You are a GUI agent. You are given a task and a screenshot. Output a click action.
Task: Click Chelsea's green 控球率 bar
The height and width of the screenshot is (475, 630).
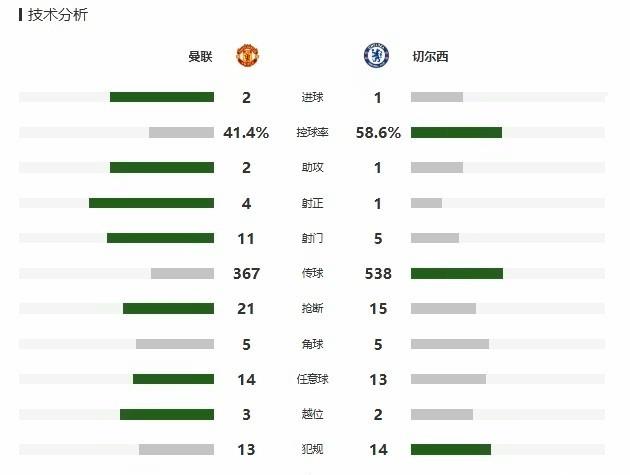pos(456,132)
